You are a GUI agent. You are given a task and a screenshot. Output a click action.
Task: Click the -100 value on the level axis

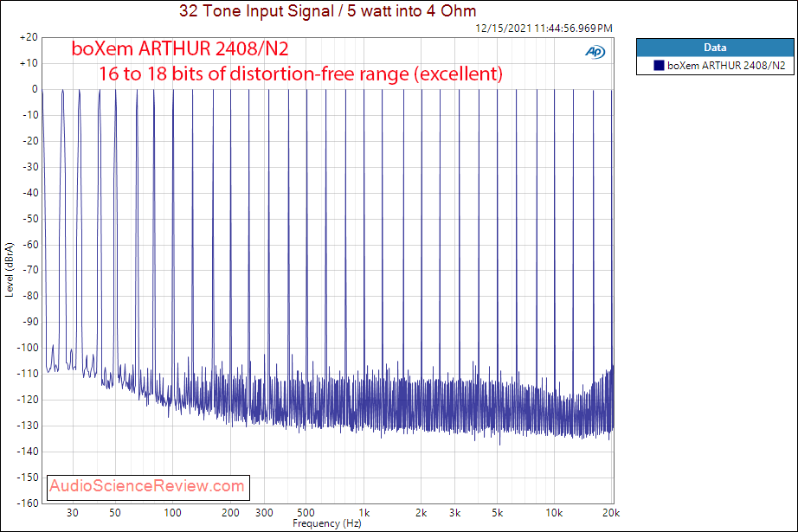coord(28,348)
